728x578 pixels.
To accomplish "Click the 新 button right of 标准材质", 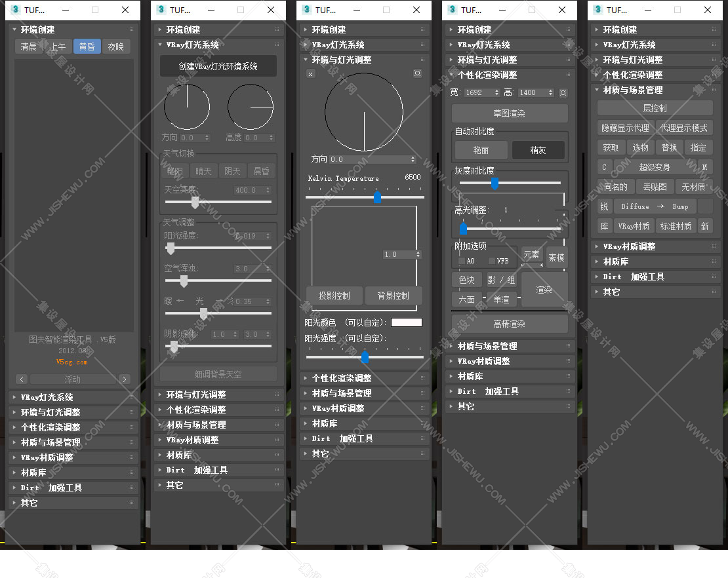I will (705, 226).
